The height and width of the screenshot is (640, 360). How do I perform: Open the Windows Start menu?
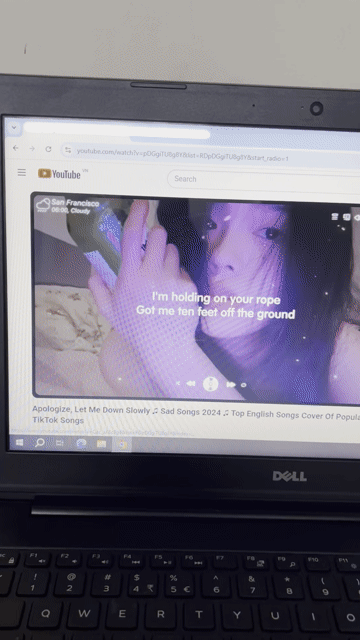pyautogui.click(x=19, y=442)
